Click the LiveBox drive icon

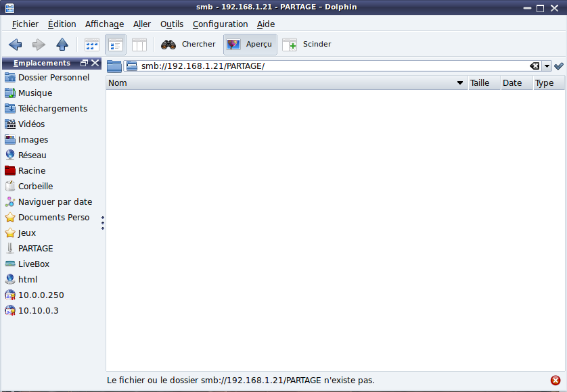[10, 264]
